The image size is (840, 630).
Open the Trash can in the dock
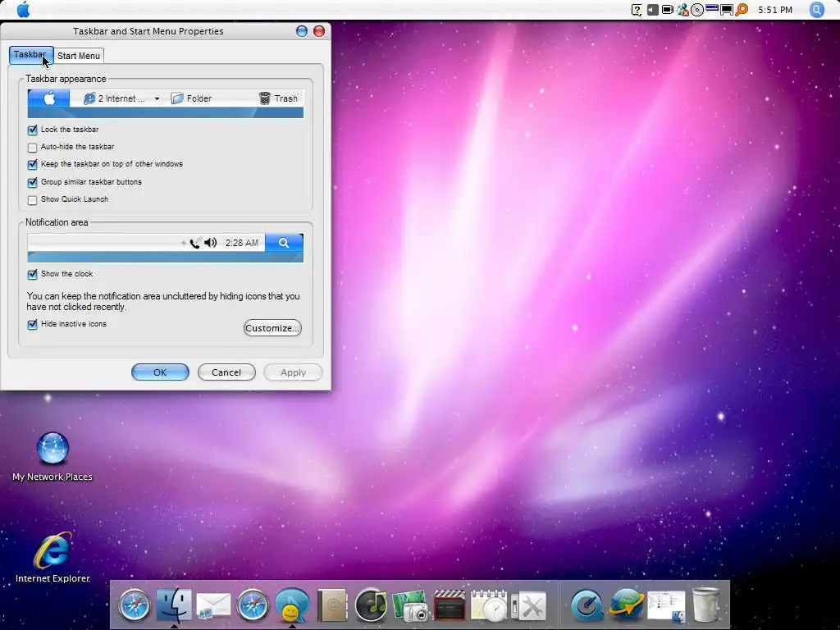point(705,605)
